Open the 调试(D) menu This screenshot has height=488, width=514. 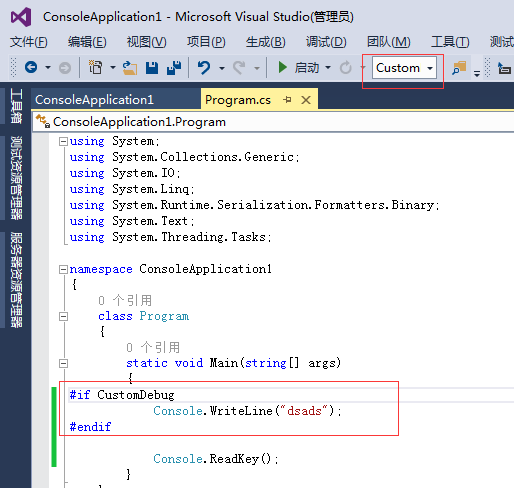(x=326, y=42)
